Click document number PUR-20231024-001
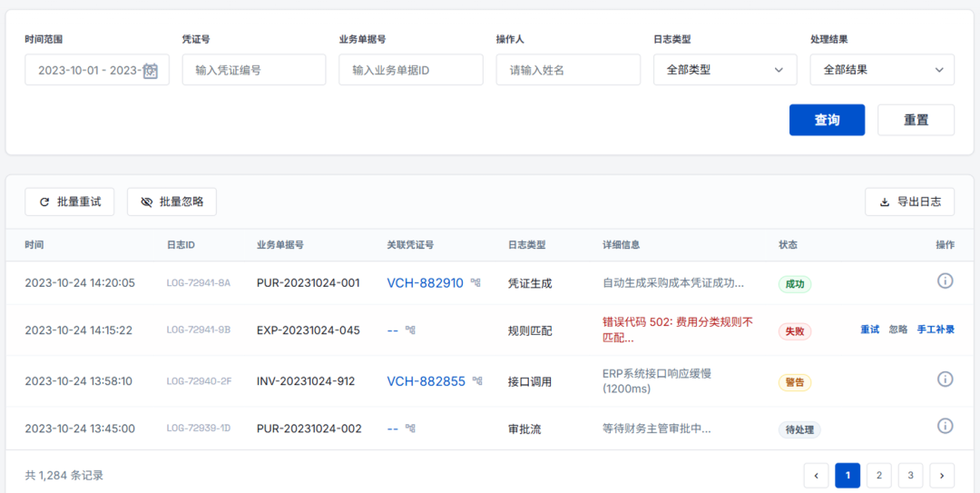Screen dimensions: 980x493 point(309,283)
